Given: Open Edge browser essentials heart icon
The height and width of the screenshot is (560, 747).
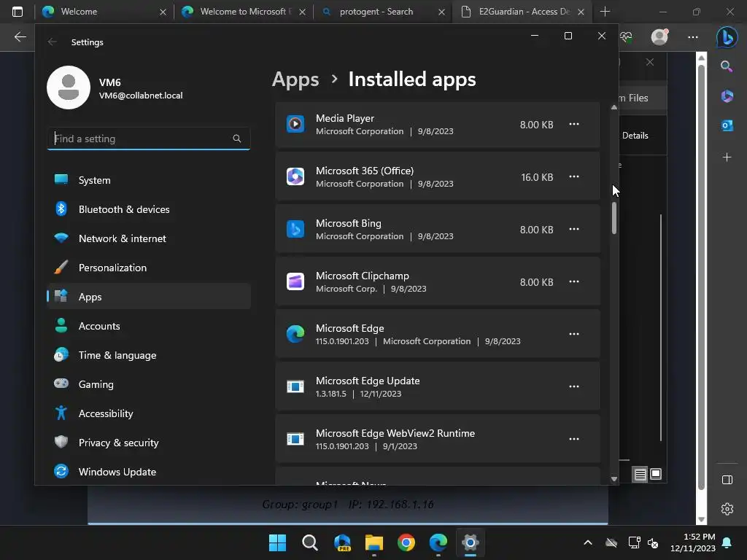Looking at the screenshot, I should click(x=626, y=36).
